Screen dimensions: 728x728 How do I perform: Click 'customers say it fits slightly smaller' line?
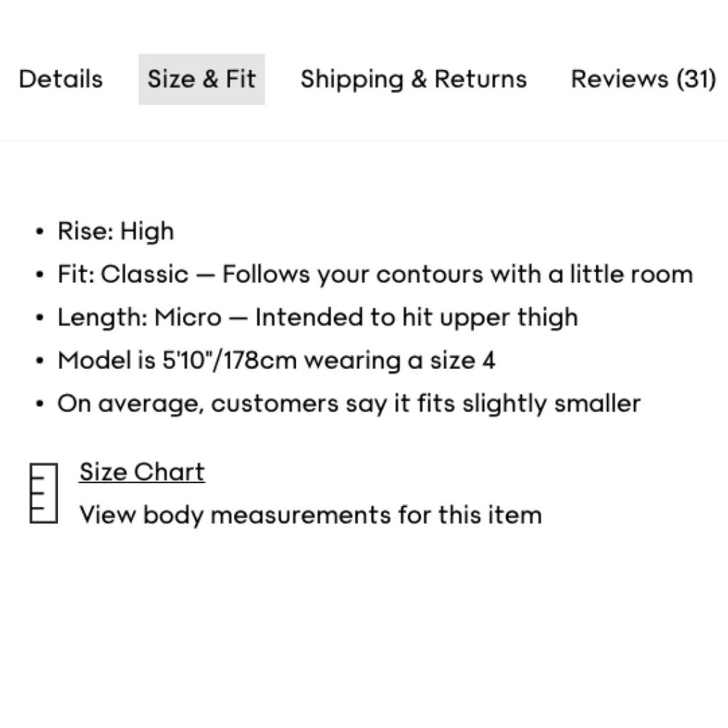click(349, 403)
